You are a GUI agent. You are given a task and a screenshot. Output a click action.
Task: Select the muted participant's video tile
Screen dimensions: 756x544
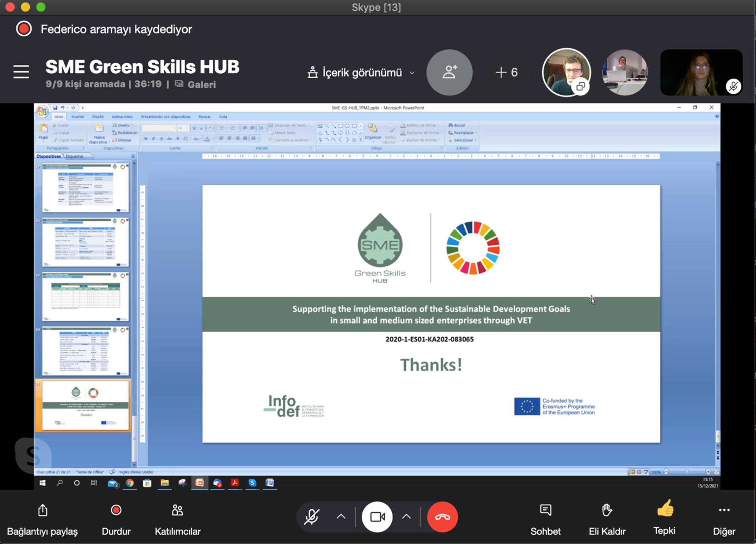701,73
